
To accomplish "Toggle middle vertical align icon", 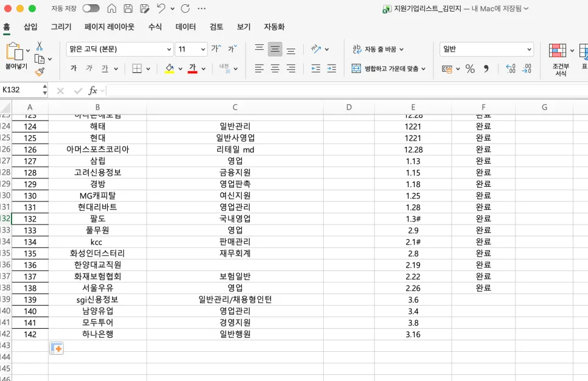I will (x=275, y=49).
